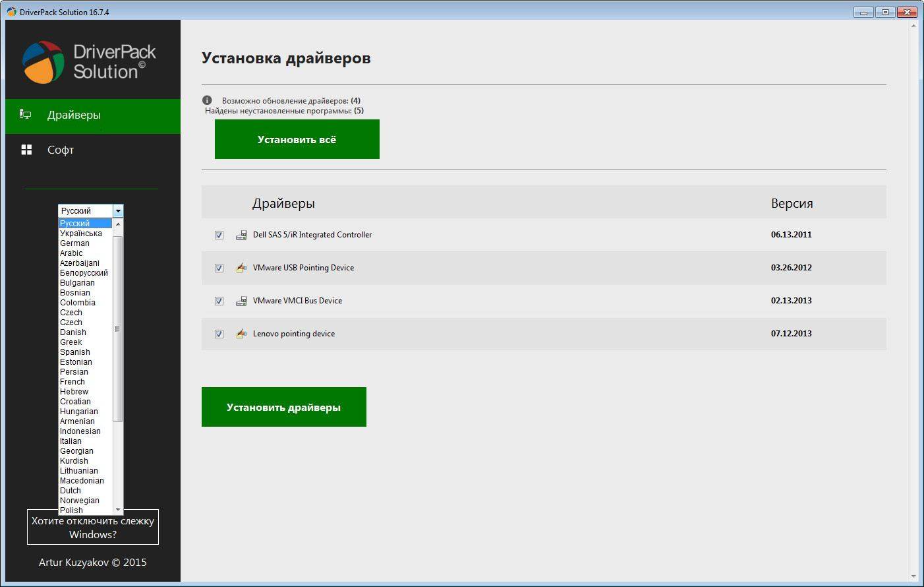Select Macedonian language option
Screen dimensions: 924x587
coord(86,480)
